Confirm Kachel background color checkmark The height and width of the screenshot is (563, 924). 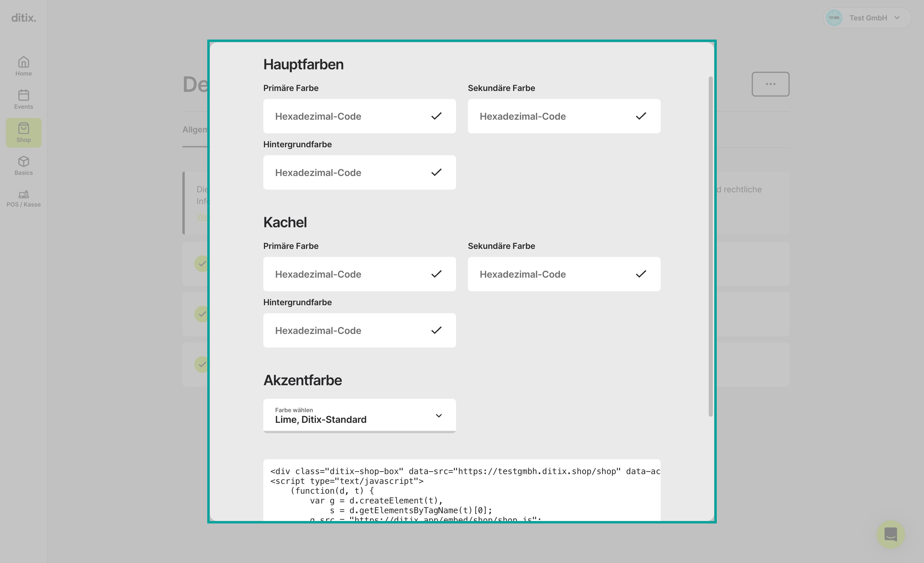tap(436, 330)
